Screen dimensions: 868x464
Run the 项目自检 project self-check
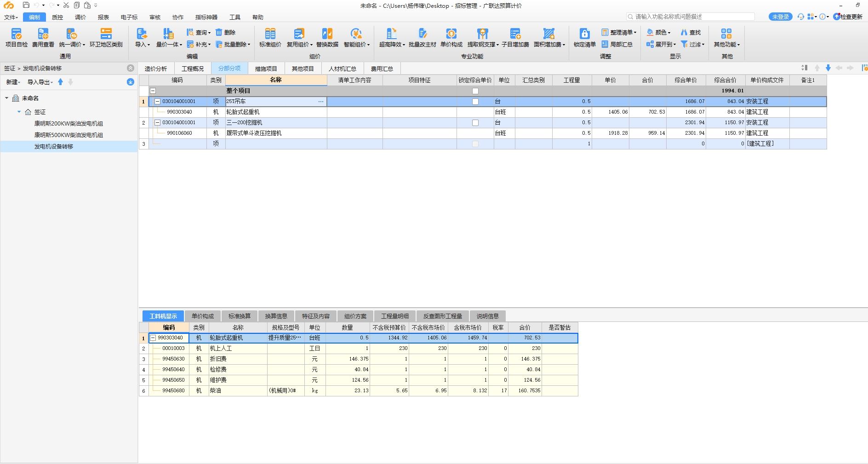17,37
